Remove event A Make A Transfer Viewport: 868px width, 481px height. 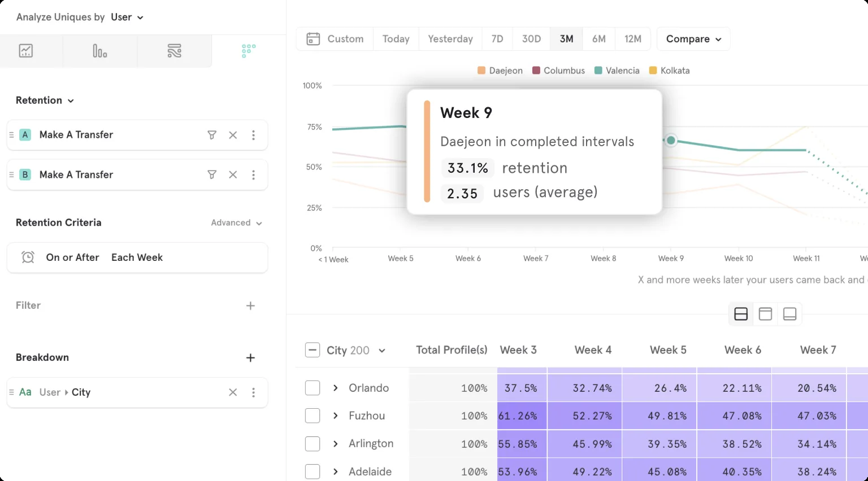click(x=233, y=135)
